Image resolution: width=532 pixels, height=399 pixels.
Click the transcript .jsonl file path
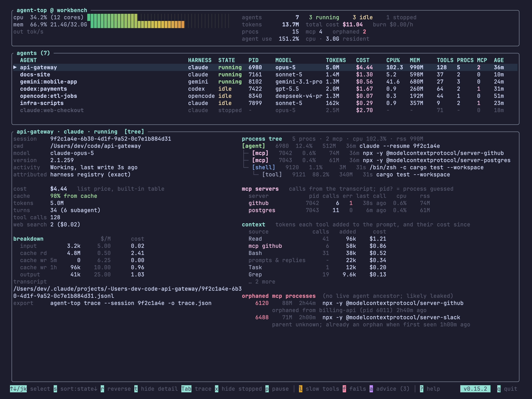click(127, 292)
